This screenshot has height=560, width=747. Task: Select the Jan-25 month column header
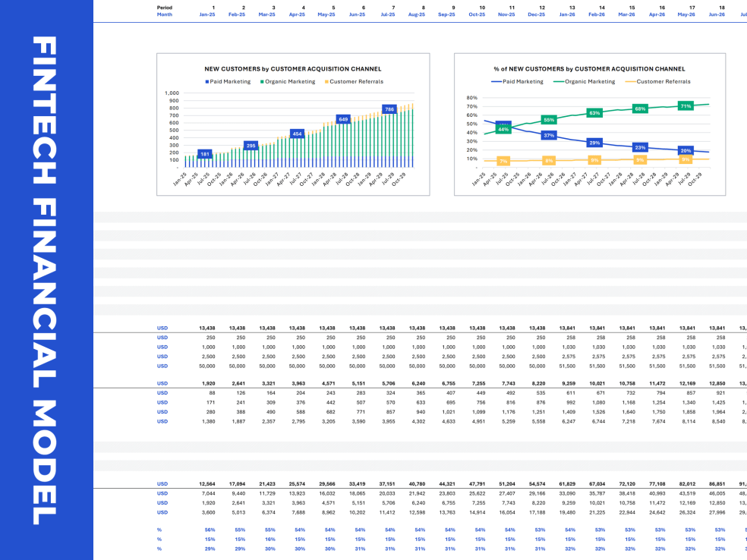(x=207, y=14)
